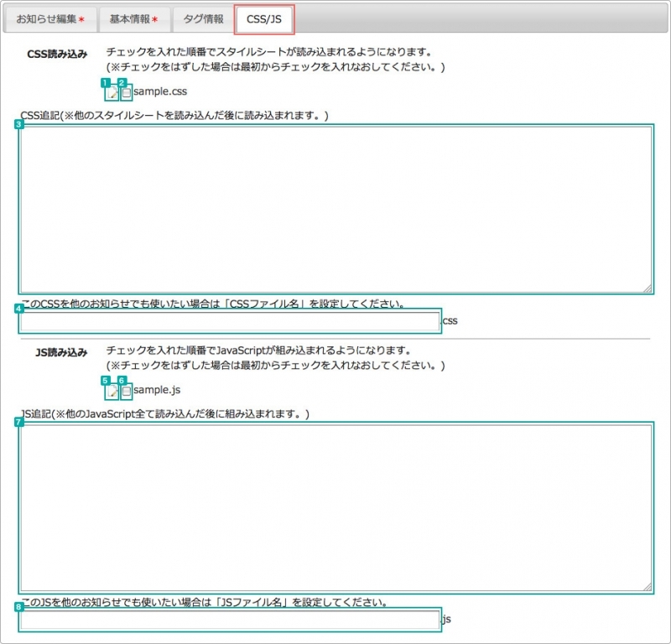Image resolution: width=671 pixels, height=644 pixels.
Task: Click the sample.js file name link
Action: point(156,389)
